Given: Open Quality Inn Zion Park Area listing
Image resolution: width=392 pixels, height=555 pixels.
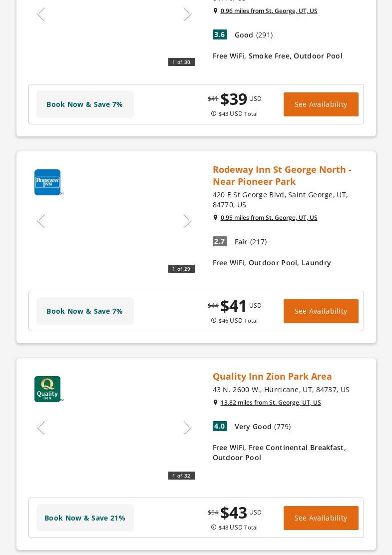Looking at the screenshot, I should click(x=272, y=376).
